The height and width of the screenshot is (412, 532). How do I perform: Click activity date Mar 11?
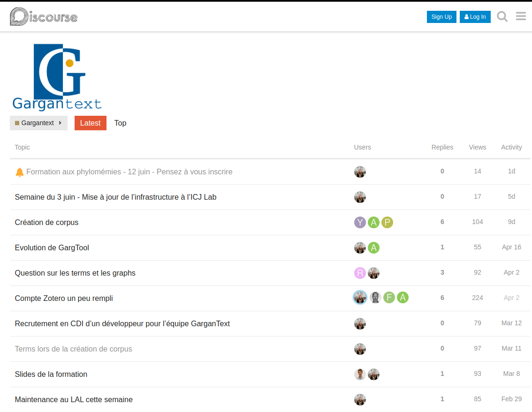click(511, 349)
